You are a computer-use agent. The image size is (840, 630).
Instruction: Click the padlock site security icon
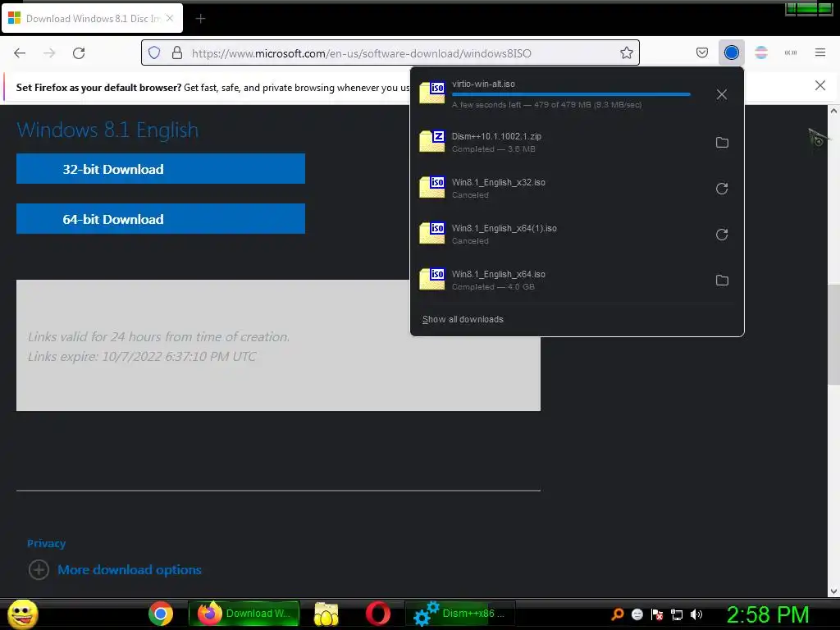click(177, 53)
